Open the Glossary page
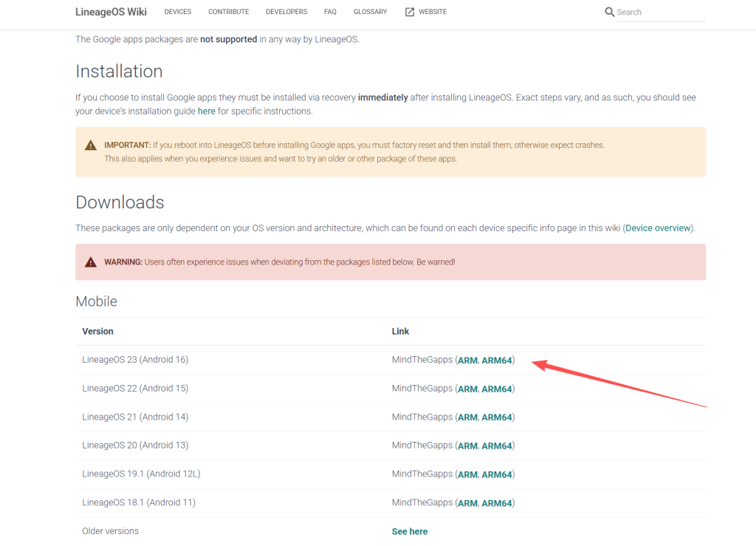Image resolution: width=756 pixels, height=546 pixels. tap(371, 12)
